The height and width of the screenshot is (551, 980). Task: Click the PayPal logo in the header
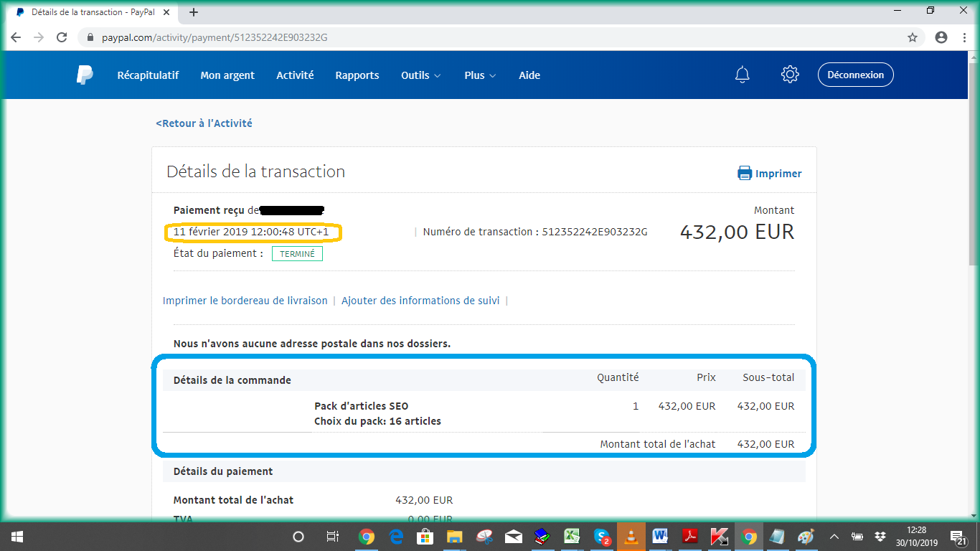pyautogui.click(x=85, y=75)
